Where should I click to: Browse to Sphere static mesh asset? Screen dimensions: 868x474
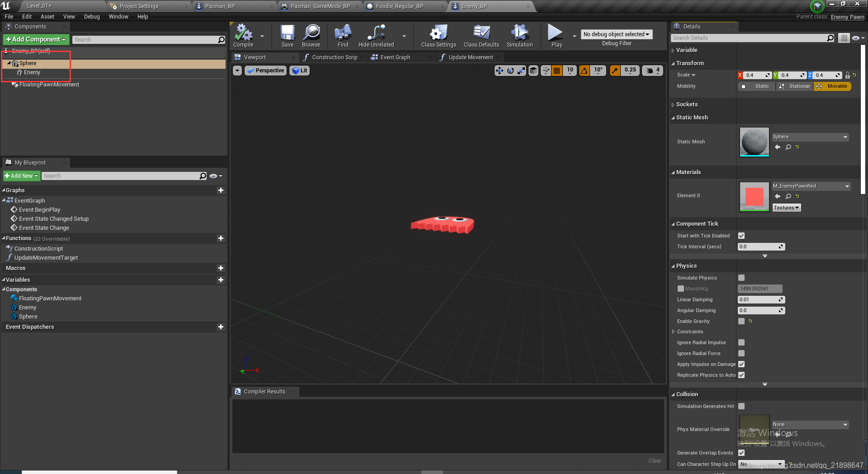click(x=788, y=147)
